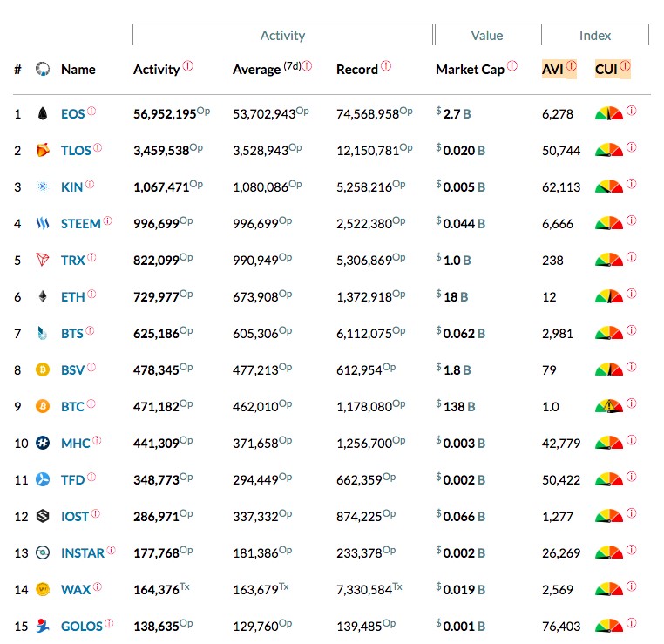Sort by the Average column header
Image resolution: width=664 pixels, height=644 pixels.
[256, 70]
